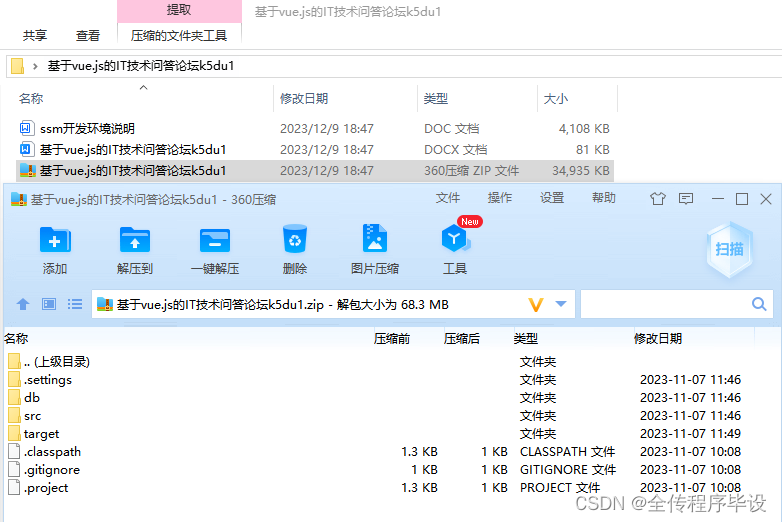Switch to the 共享 ribbon tab
This screenshot has height=522, width=782.
tap(35, 35)
